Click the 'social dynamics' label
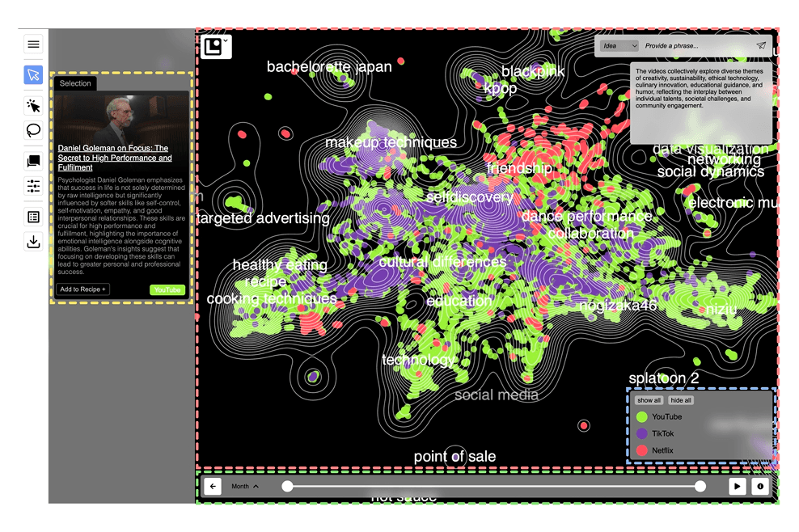The width and height of the screenshot is (799, 532). pos(711,171)
